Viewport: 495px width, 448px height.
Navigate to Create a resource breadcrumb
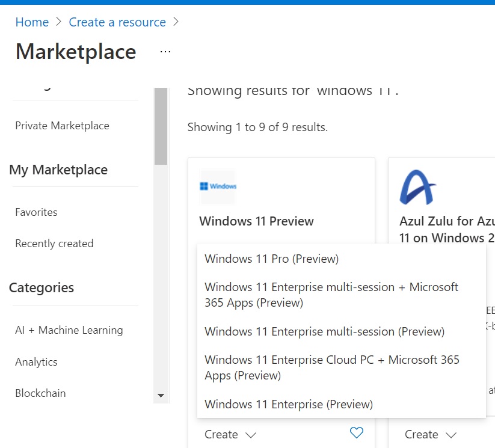pyautogui.click(x=117, y=22)
